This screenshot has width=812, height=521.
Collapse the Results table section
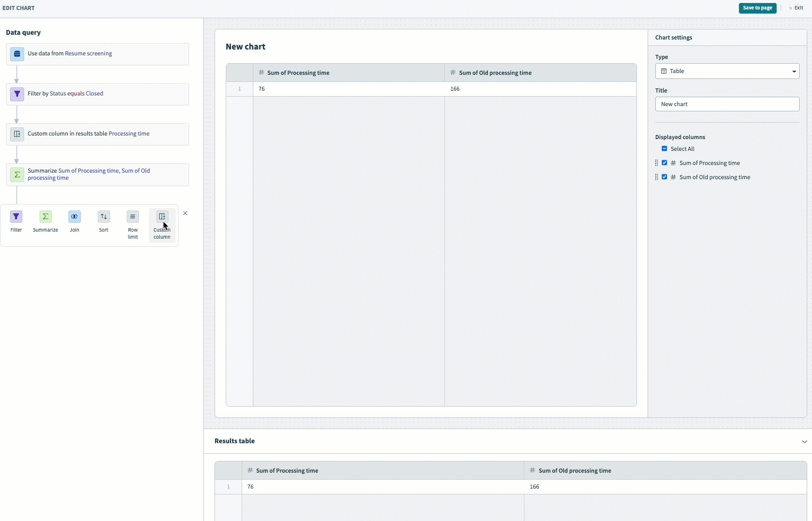804,441
